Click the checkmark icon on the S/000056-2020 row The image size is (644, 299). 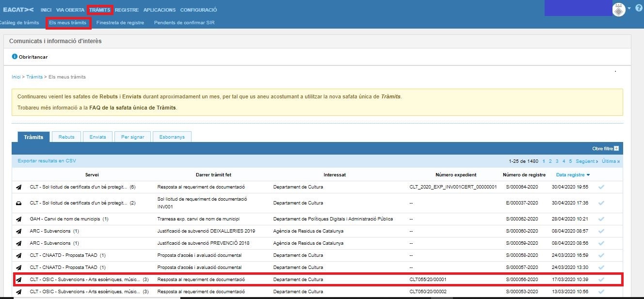tap(601, 280)
